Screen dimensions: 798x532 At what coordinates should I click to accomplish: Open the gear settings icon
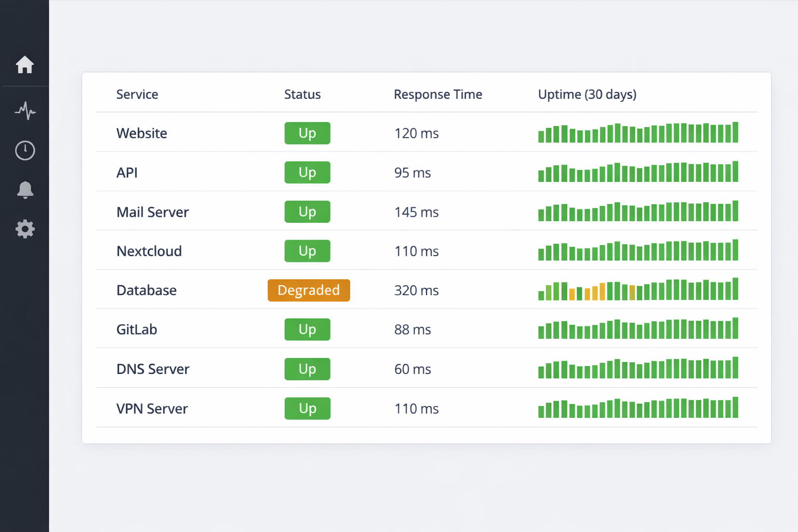[24, 229]
